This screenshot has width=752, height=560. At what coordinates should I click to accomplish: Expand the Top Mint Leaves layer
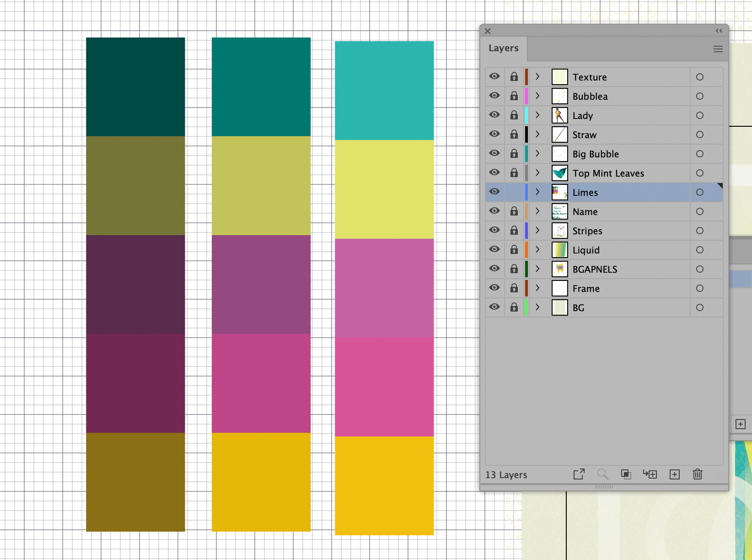538,173
